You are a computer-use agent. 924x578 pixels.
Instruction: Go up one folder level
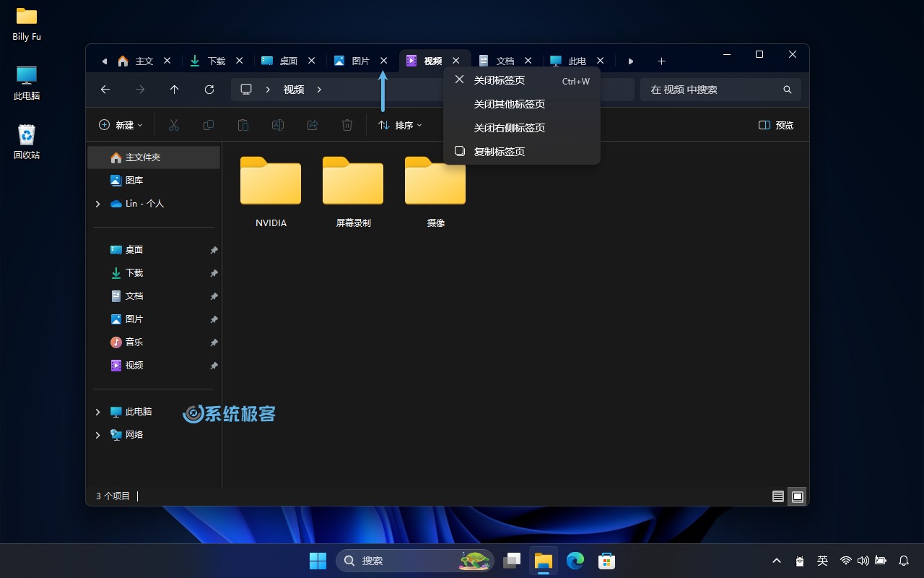pyautogui.click(x=175, y=90)
